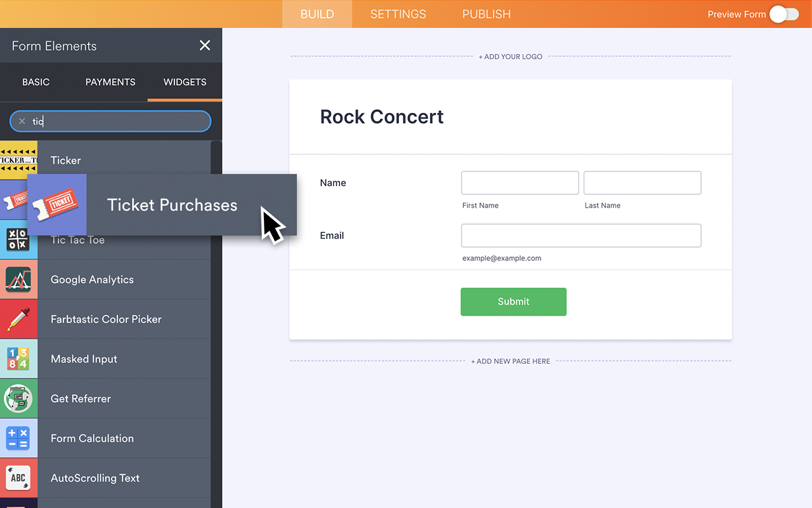Image resolution: width=812 pixels, height=508 pixels.
Task: Select the Form Calculation widget icon
Action: pos(18,438)
